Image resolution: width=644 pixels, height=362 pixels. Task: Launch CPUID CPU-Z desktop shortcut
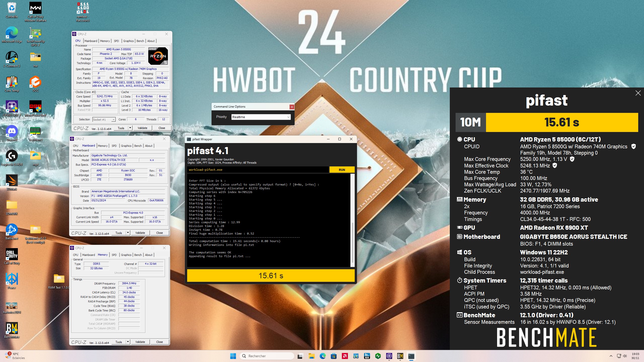12,109
